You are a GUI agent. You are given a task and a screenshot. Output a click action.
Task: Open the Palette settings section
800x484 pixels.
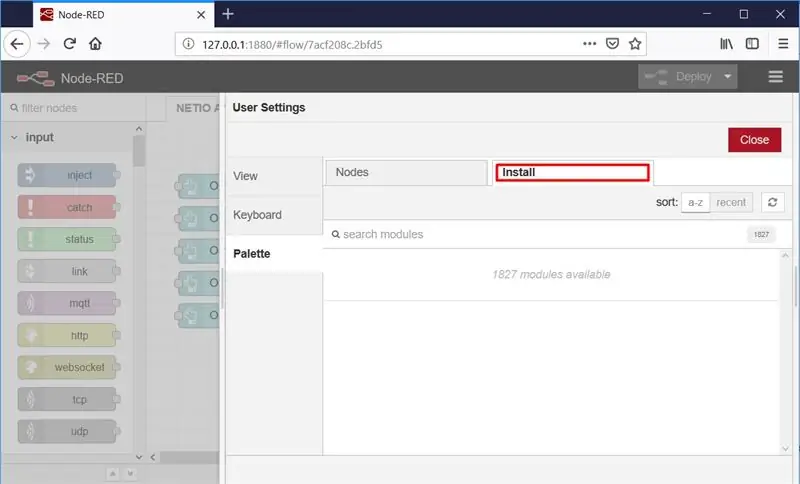coord(274,253)
